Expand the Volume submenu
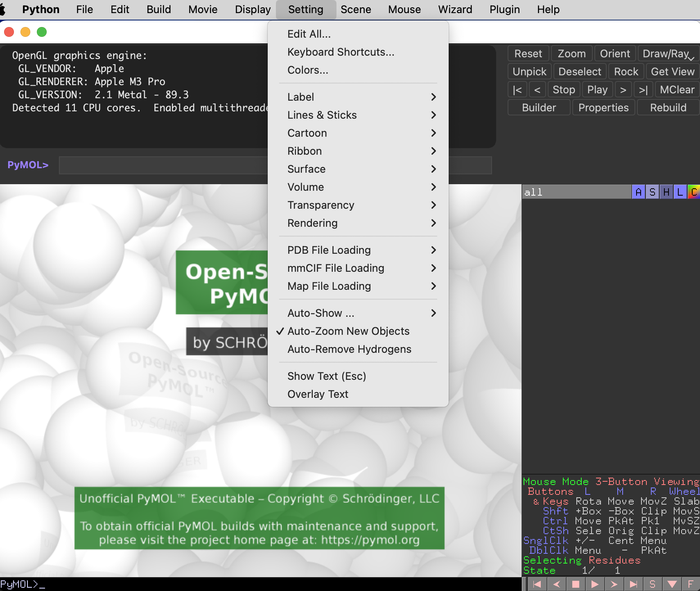The width and height of the screenshot is (700, 591). pyautogui.click(x=358, y=187)
